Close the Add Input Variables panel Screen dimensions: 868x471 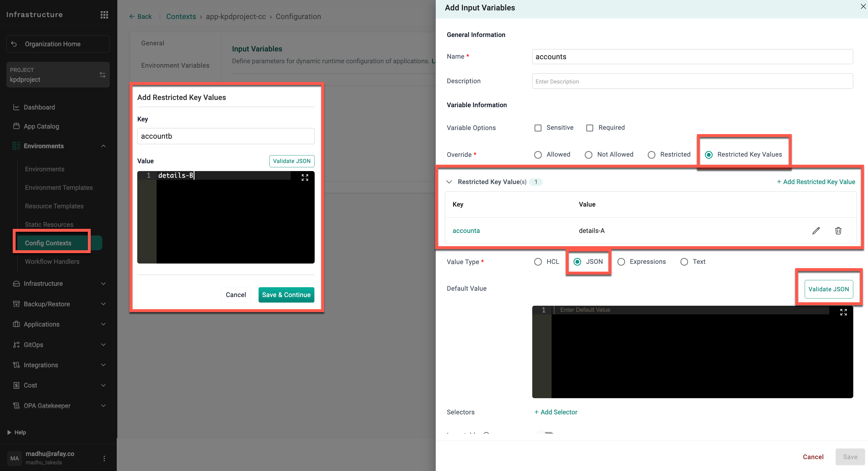click(863, 6)
